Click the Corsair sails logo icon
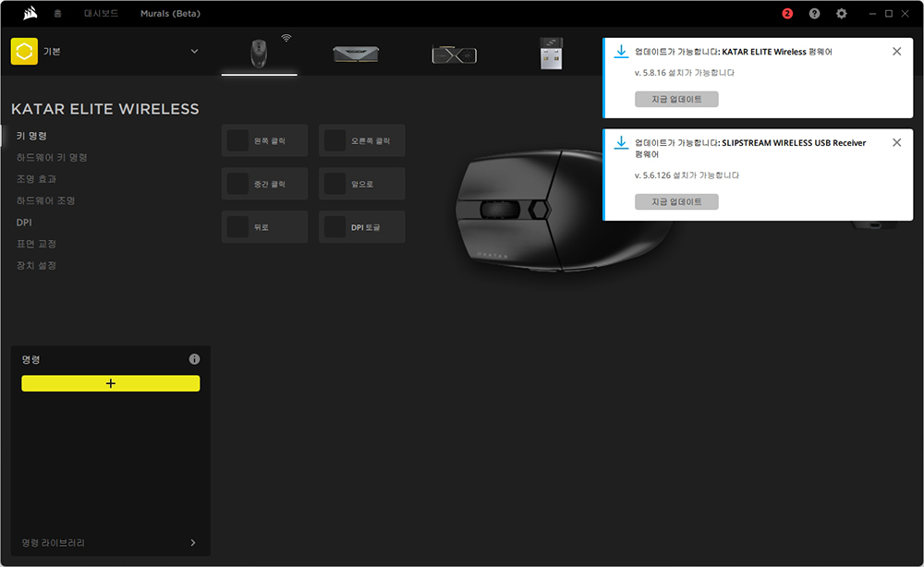The width and height of the screenshot is (924, 567). pyautogui.click(x=30, y=13)
